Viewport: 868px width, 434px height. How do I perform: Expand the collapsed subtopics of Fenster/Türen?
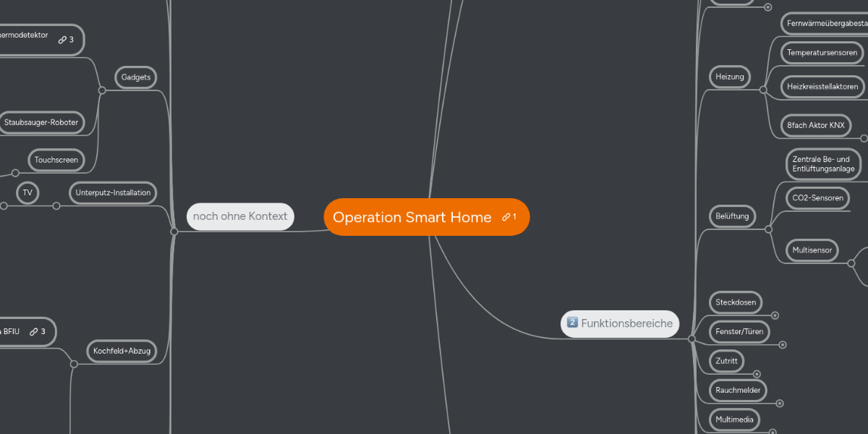pyautogui.click(x=782, y=344)
